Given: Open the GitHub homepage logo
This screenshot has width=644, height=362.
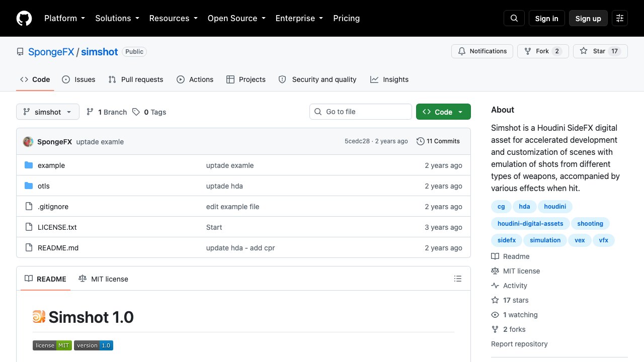Looking at the screenshot, I should pyautogui.click(x=24, y=18).
